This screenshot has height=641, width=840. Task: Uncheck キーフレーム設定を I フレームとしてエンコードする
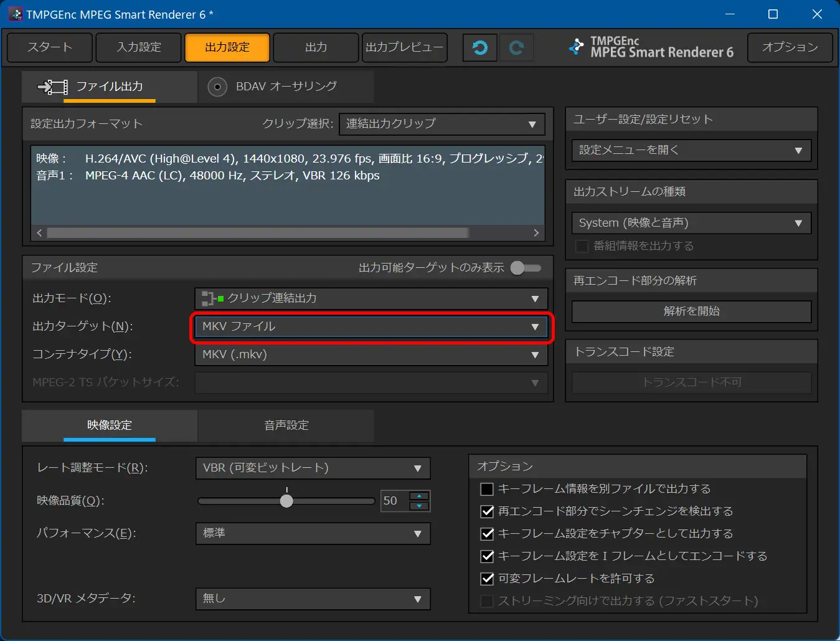[x=487, y=556]
